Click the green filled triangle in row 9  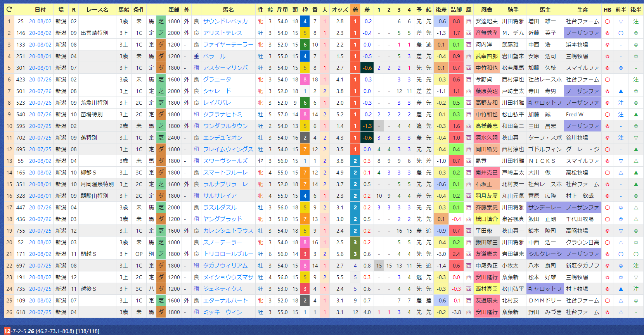pos(636,114)
